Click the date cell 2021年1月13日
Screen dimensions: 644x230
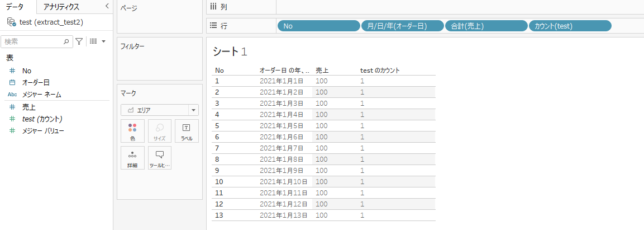(x=283, y=215)
